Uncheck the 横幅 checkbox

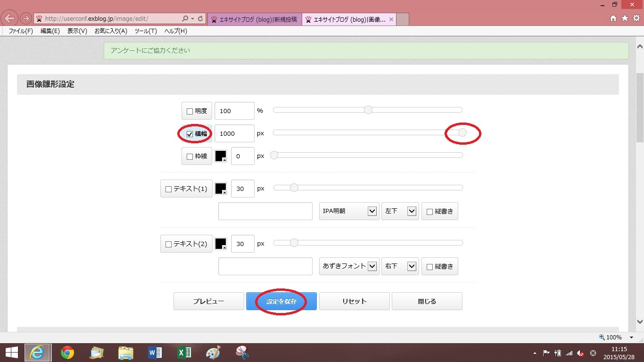tap(190, 134)
